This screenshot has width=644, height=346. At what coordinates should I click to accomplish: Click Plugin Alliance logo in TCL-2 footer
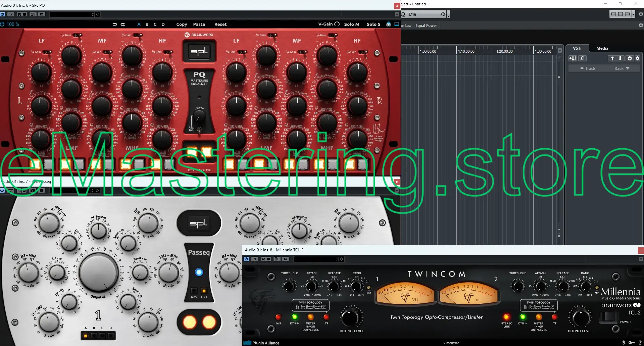261,343
